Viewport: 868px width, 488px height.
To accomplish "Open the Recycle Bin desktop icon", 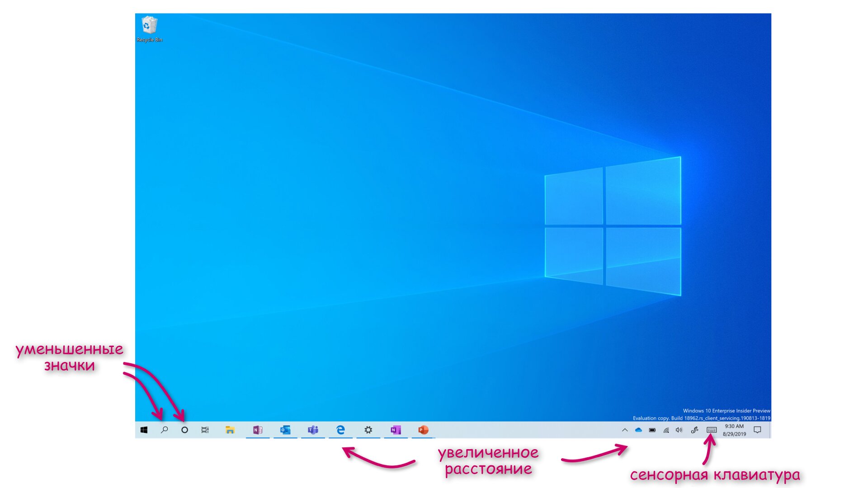I will pyautogui.click(x=149, y=29).
